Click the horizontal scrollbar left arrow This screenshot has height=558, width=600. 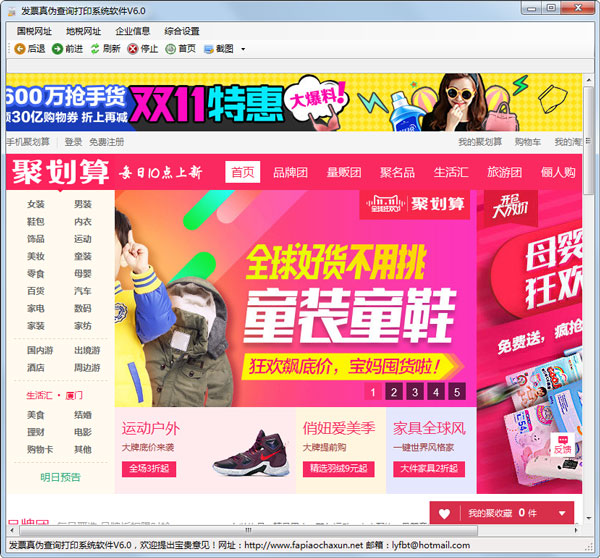(12, 530)
